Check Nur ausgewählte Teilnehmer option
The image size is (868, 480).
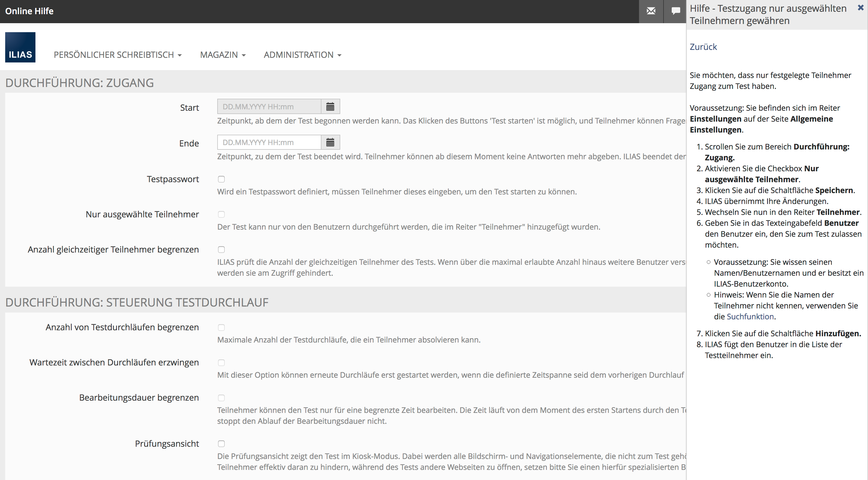pos(221,214)
